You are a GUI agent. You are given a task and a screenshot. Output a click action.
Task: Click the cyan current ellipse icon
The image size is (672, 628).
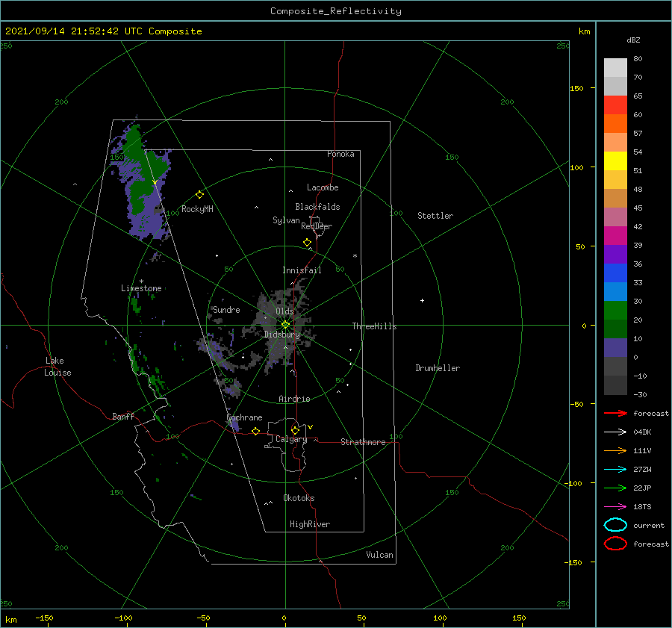[615, 525]
